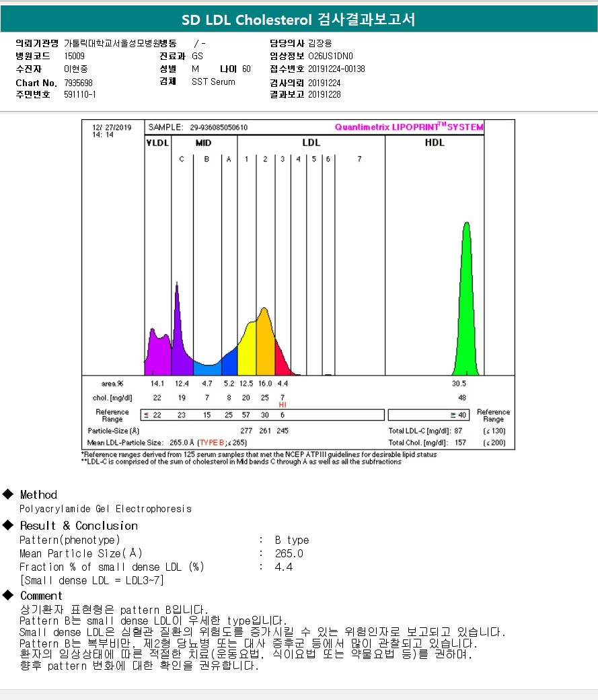Select the age value '60'
This screenshot has height=700, width=598.
point(246,69)
